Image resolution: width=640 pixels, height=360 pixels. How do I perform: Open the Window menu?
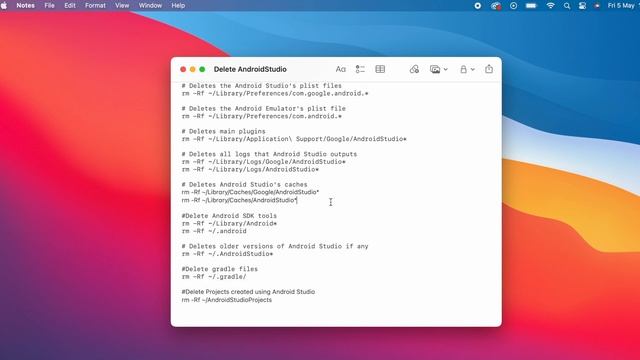(150, 6)
